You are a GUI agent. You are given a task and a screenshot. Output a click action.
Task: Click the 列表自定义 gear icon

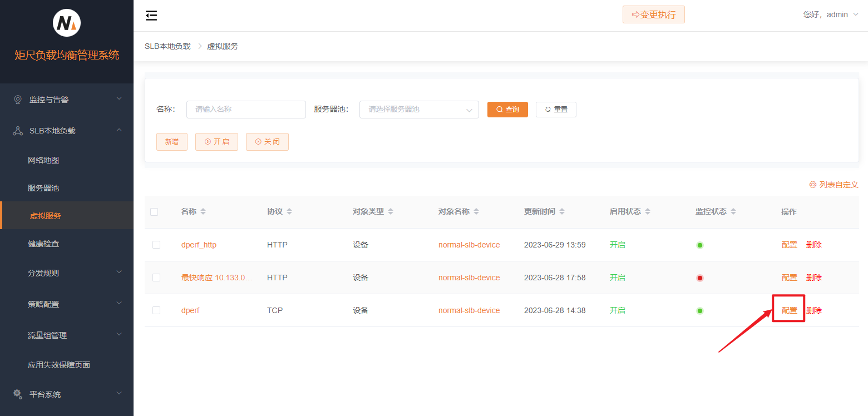tap(812, 185)
